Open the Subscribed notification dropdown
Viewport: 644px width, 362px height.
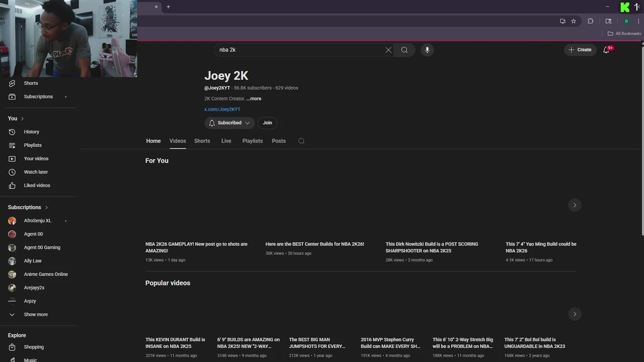229,123
